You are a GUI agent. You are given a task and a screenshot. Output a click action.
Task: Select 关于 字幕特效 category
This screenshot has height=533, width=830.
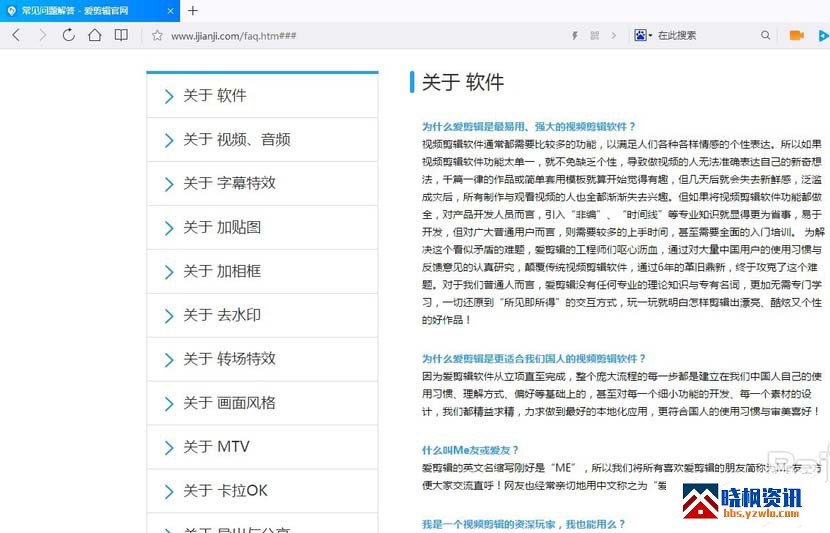262,184
